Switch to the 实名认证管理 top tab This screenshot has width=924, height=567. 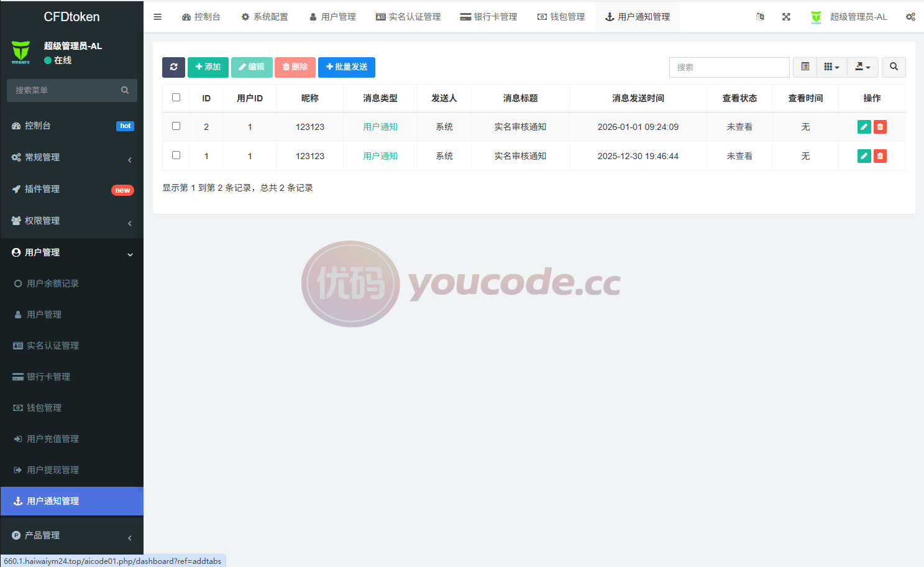pos(408,17)
